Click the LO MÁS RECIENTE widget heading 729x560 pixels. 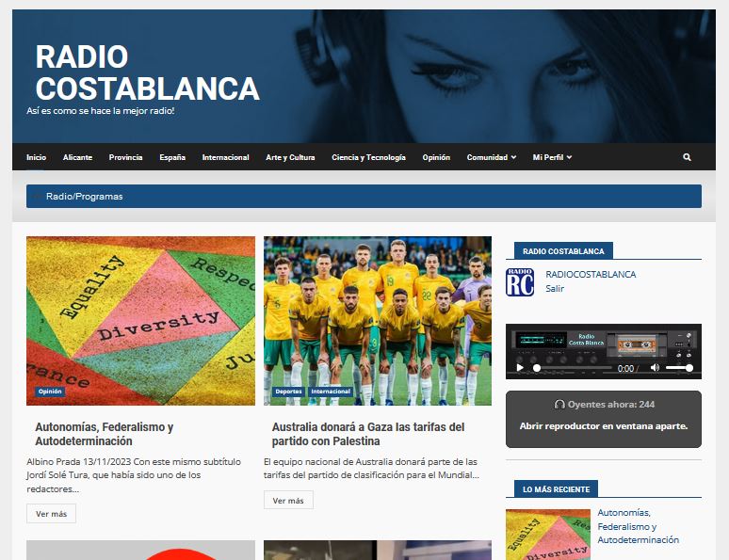click(556, 489)
